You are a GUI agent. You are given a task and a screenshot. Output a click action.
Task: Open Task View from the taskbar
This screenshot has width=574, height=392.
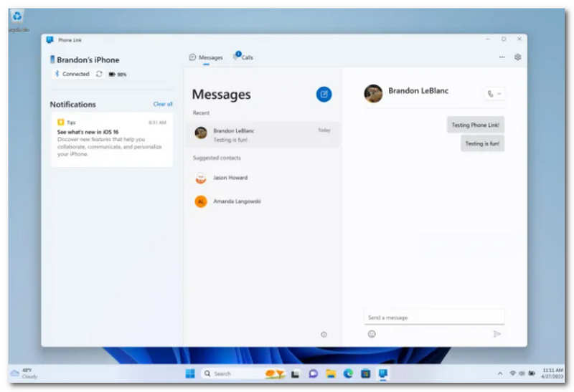point(295,373)
